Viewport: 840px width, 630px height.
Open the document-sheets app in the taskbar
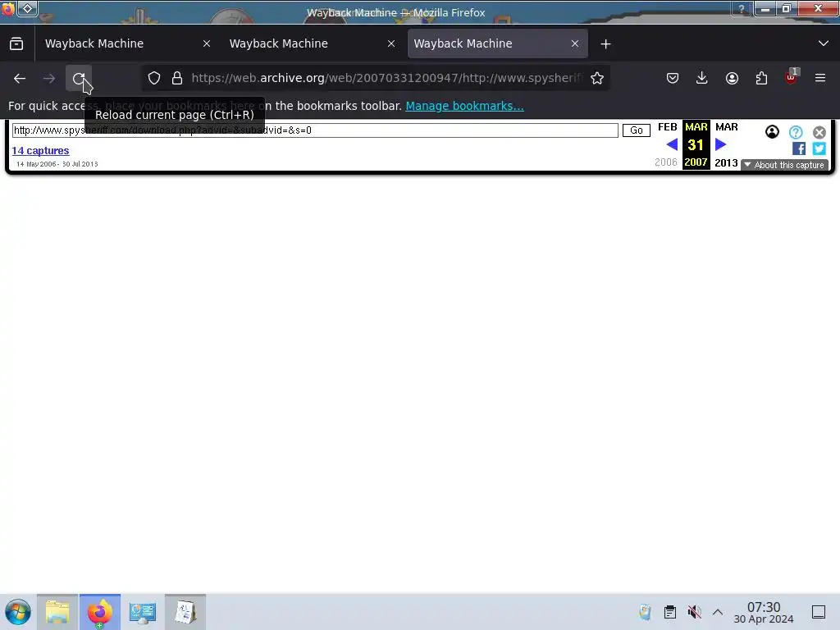(185, 612)
